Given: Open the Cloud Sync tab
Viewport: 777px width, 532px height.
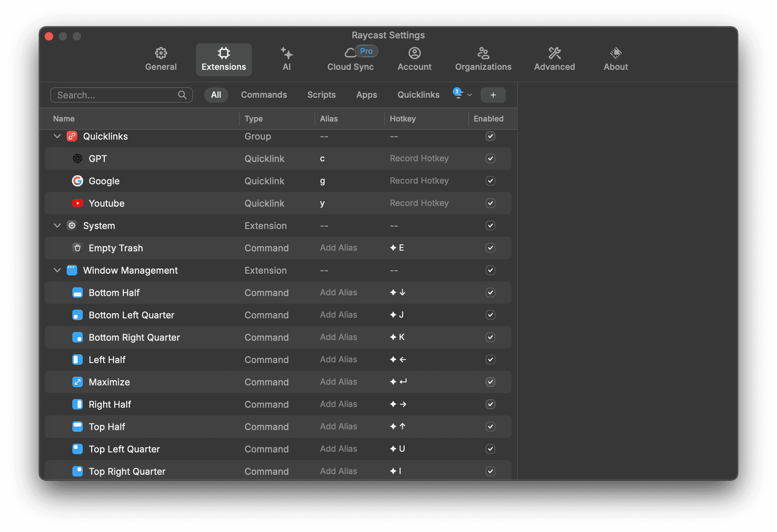Looking at the screenshot, I should [350, 59].
